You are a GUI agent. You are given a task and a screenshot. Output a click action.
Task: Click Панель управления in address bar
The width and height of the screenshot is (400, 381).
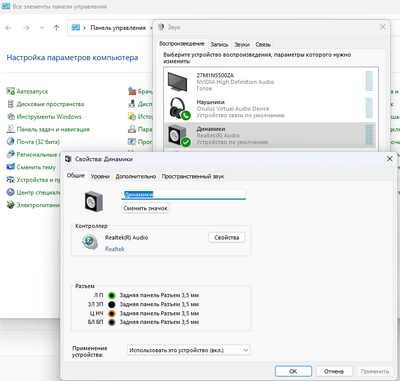[x=118, y=28]
